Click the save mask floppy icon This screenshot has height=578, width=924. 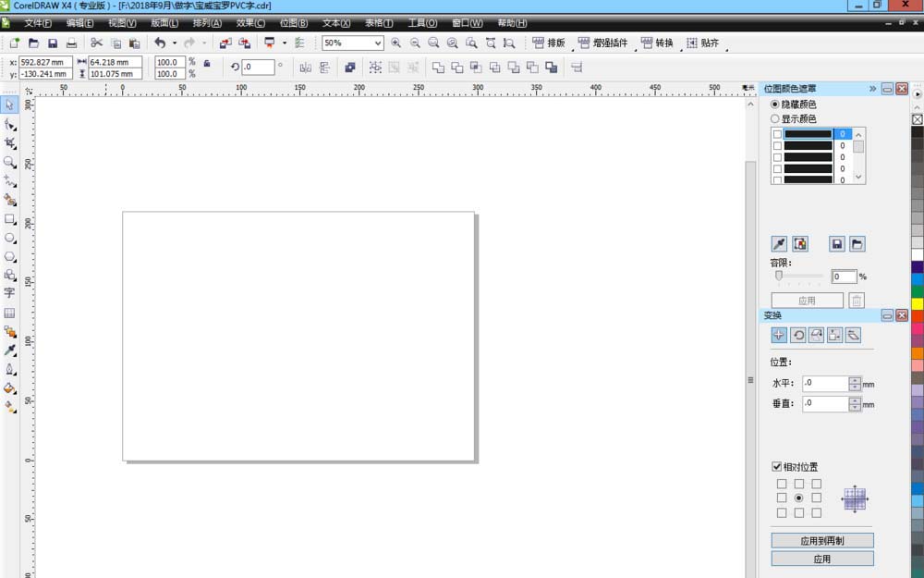837,243
